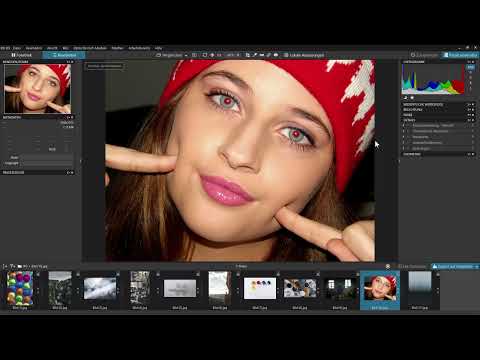Open the Arbeitsbereich menu
480x360 pixels.
pyautogui.click(x=139, y=48)
